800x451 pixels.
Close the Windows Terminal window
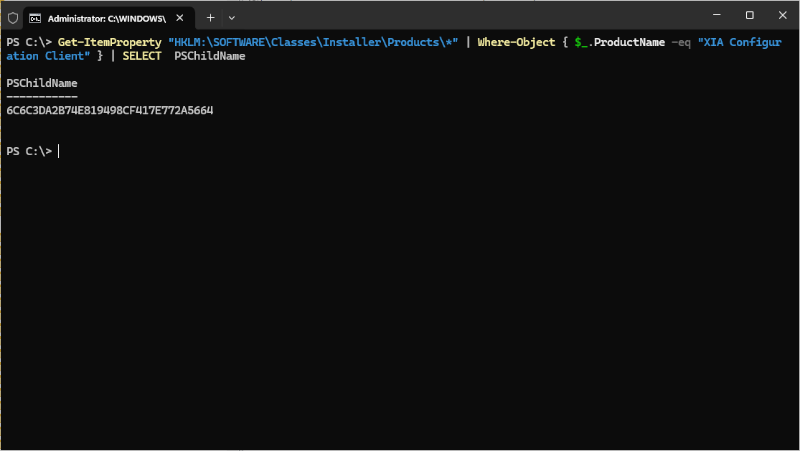tap(780, 16)
